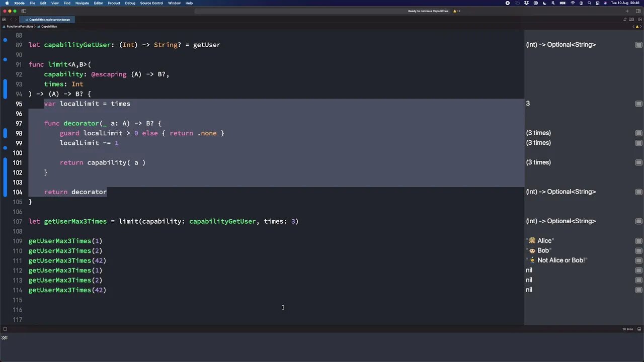This screenshot has width=644, height=362.
Task: Click the plus library button in toolbar
Action: coord(627,11)
